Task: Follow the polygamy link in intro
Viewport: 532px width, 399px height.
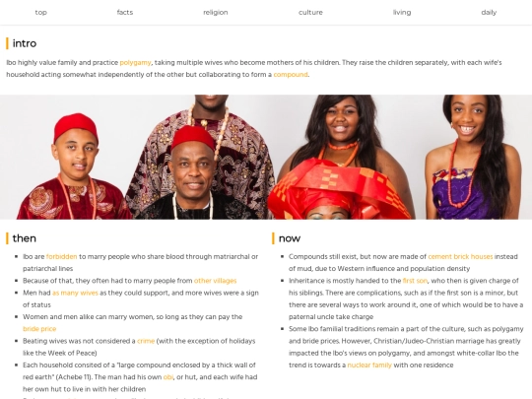Action: click(135, 63)
